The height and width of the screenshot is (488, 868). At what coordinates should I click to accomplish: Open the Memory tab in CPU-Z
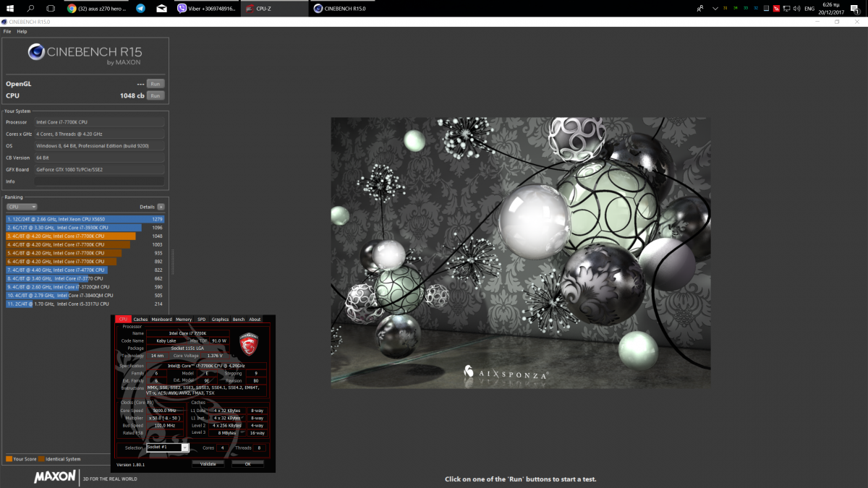[184, 319]
